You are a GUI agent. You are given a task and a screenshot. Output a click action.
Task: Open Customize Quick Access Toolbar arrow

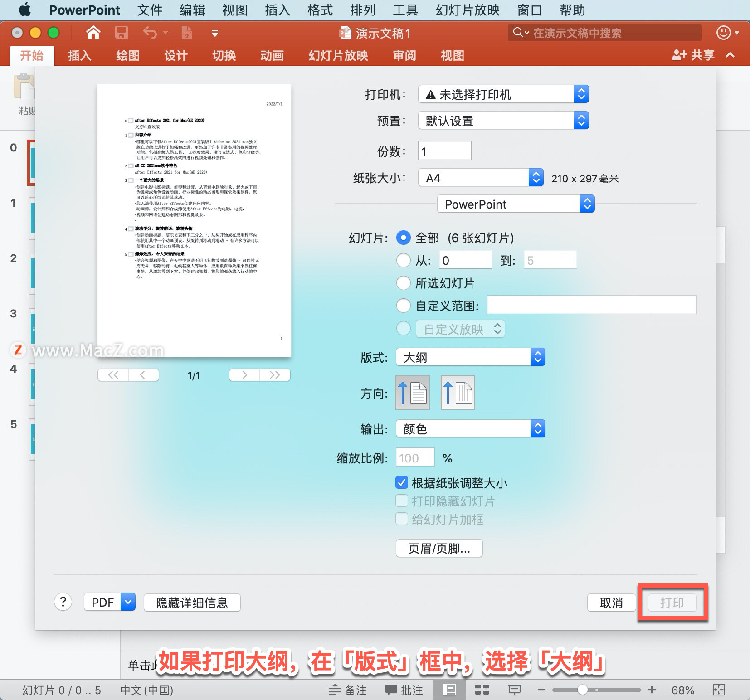click(x=215, y=34)
